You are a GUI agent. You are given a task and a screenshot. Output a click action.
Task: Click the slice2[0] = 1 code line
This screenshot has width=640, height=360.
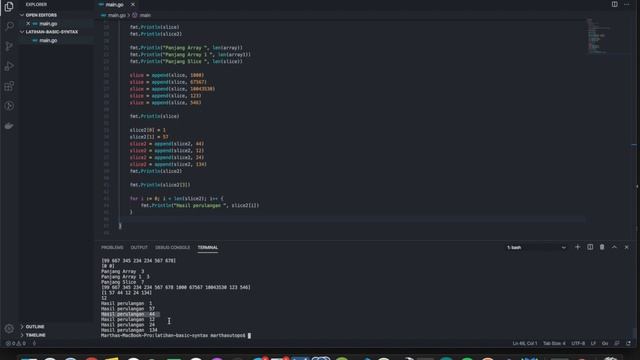pyautogui.click(x=148, y=130)
